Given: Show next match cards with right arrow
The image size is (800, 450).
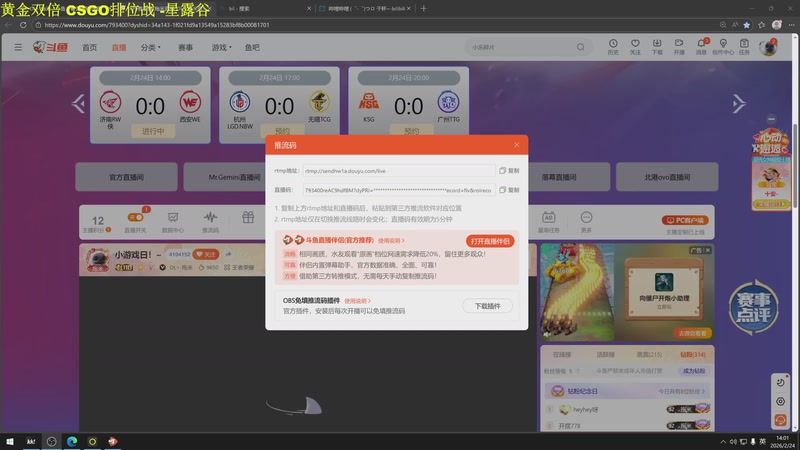Looking at the screenshot, I should (x=739, y=104).
